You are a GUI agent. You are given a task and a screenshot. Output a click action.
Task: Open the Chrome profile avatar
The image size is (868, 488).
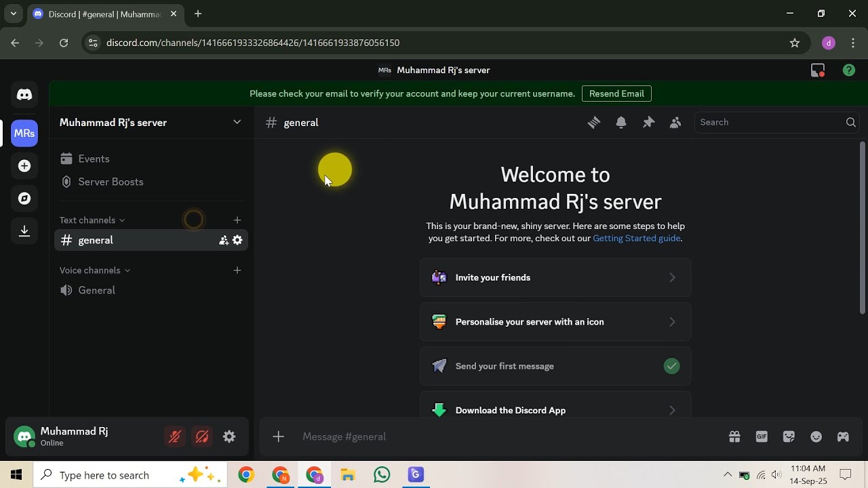pos(829,43)
